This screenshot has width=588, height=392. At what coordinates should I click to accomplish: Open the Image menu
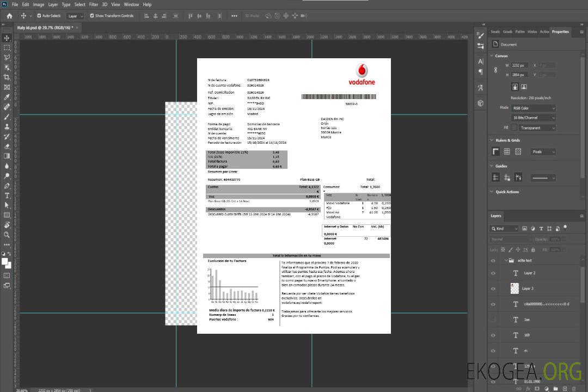click(x=38, y=4)
